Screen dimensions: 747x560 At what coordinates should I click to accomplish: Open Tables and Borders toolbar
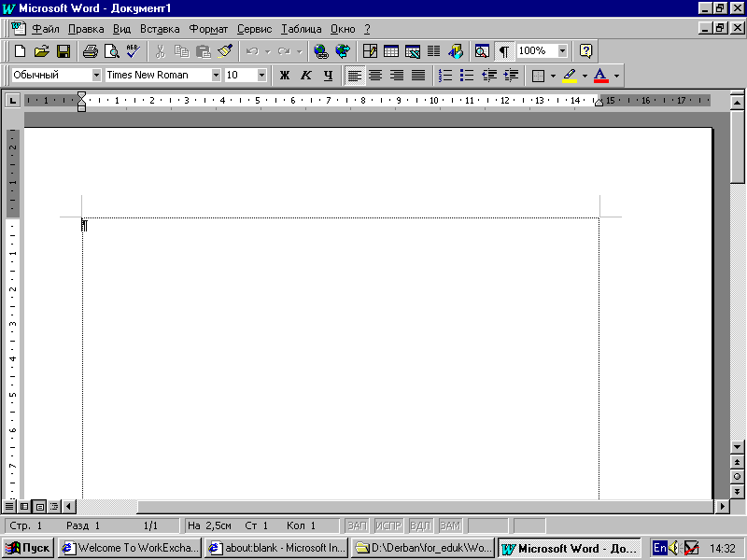click(x=370, y=51)
